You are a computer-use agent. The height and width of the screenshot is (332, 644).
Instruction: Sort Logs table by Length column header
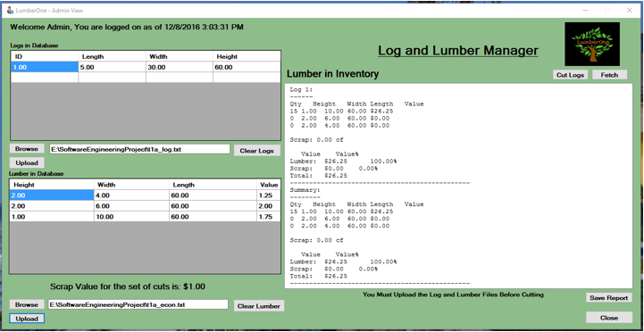[x=112, y=56]
